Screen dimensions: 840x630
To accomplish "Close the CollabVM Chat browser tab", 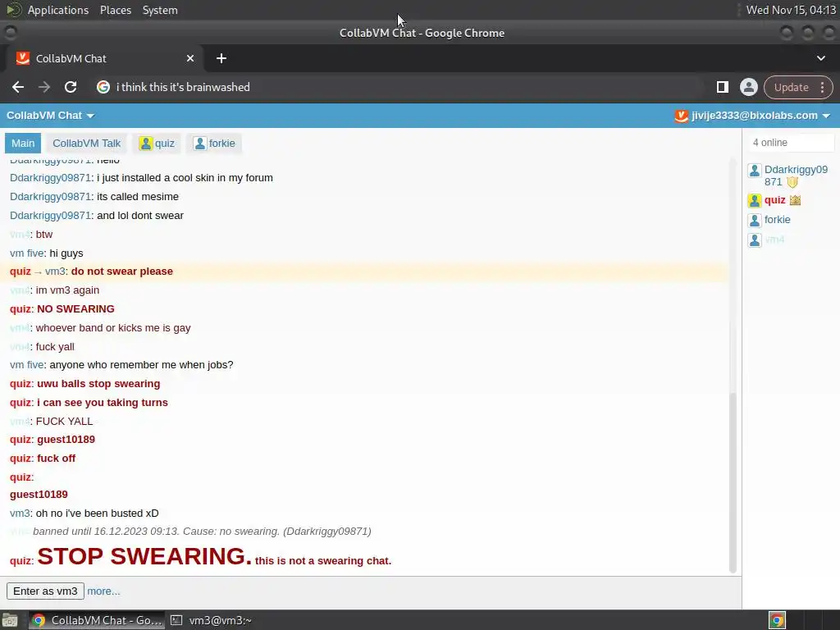I will point(190,58).
